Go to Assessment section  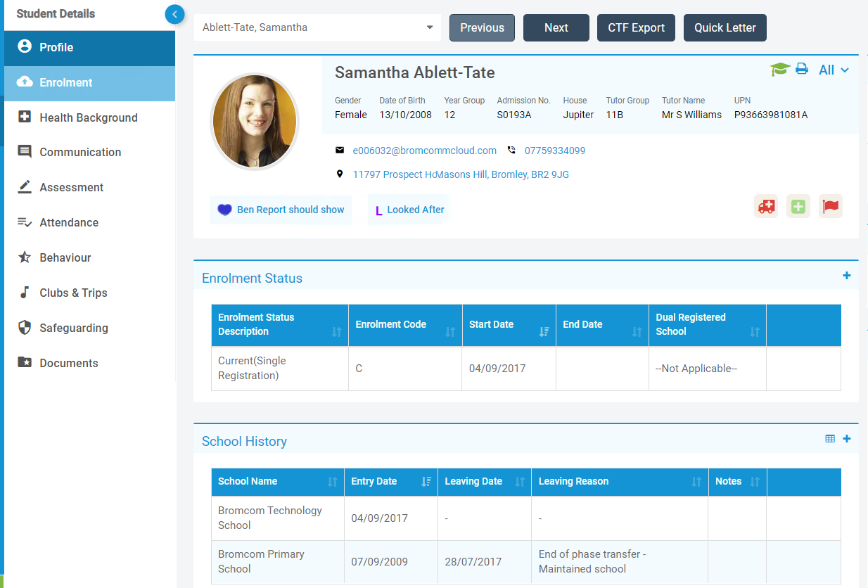[89, 187]
